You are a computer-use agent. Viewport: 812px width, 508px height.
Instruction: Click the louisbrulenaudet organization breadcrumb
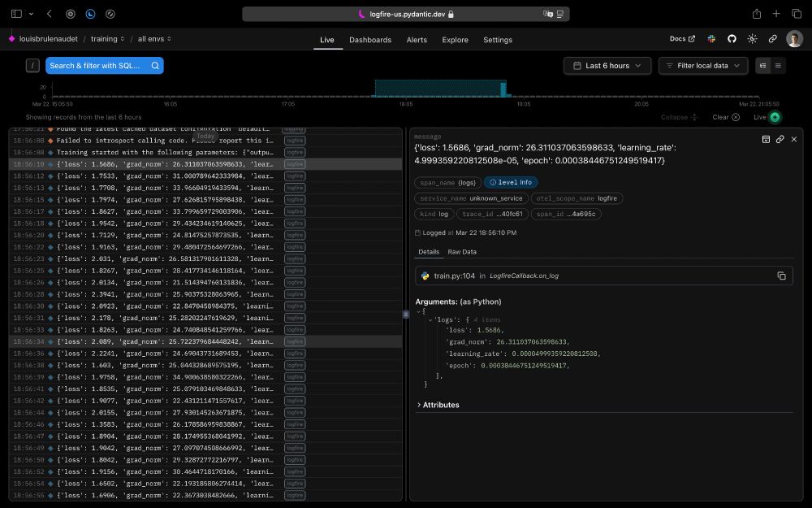pos(48,39)
